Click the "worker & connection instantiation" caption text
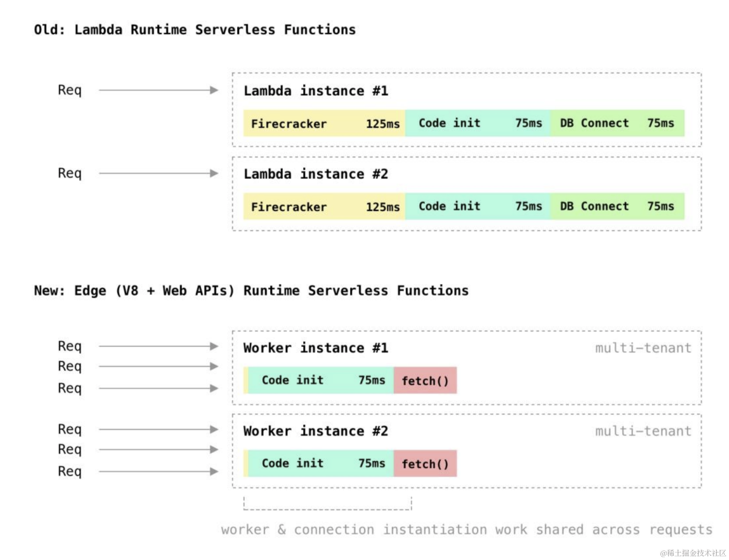The height and width of the screenshot is (560, 729). pyautogui.click(x=466, y=530)
